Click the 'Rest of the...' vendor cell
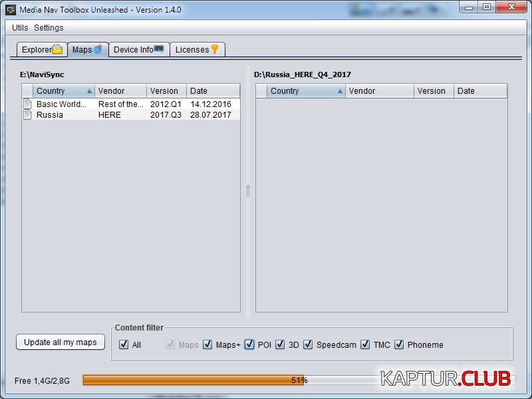This screenshot has width=532, height=399. tap(121, 104)
